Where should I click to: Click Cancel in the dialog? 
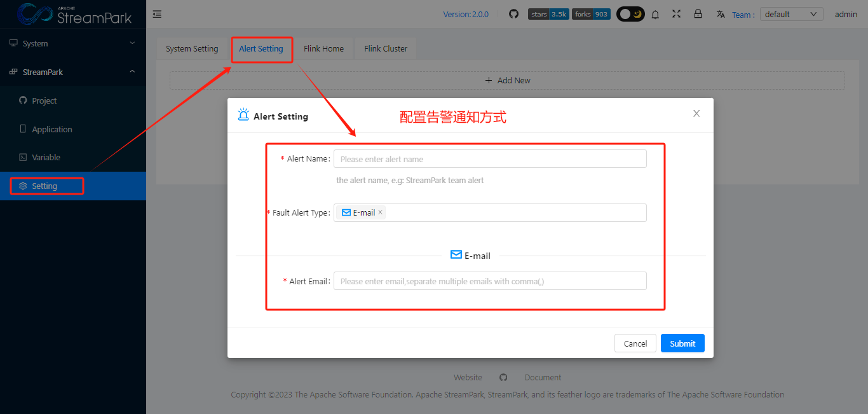[635, 343]
